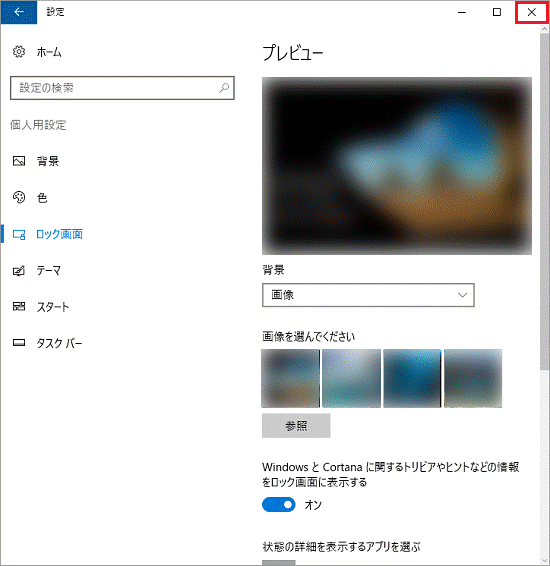
Task: Open the ホーム settings home gear icon
Action: 19,52
